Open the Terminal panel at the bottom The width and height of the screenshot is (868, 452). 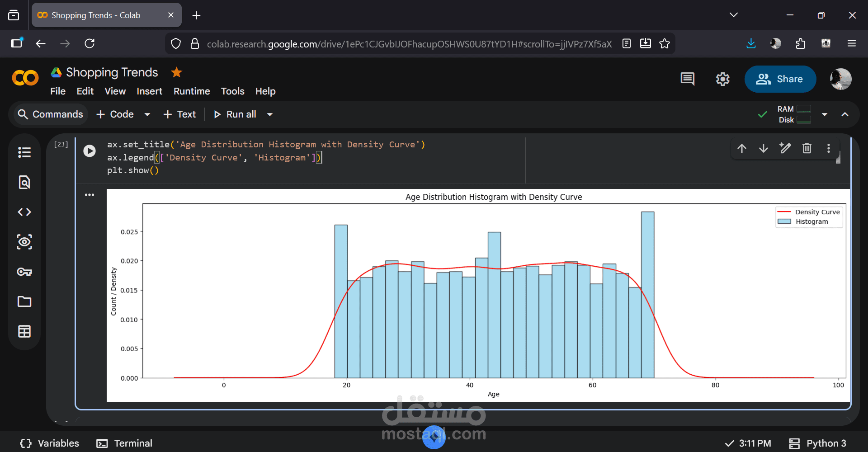(x=125, y=443)
